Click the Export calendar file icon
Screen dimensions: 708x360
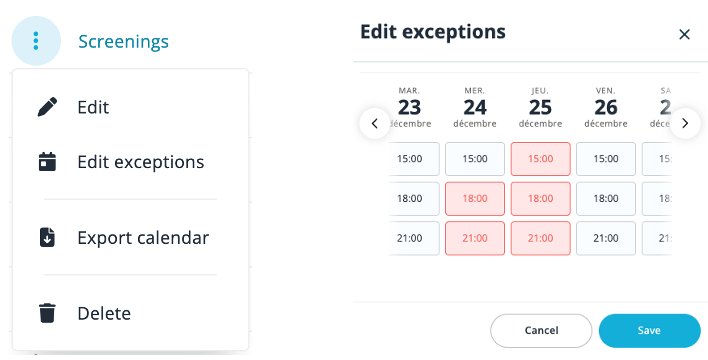47,238
